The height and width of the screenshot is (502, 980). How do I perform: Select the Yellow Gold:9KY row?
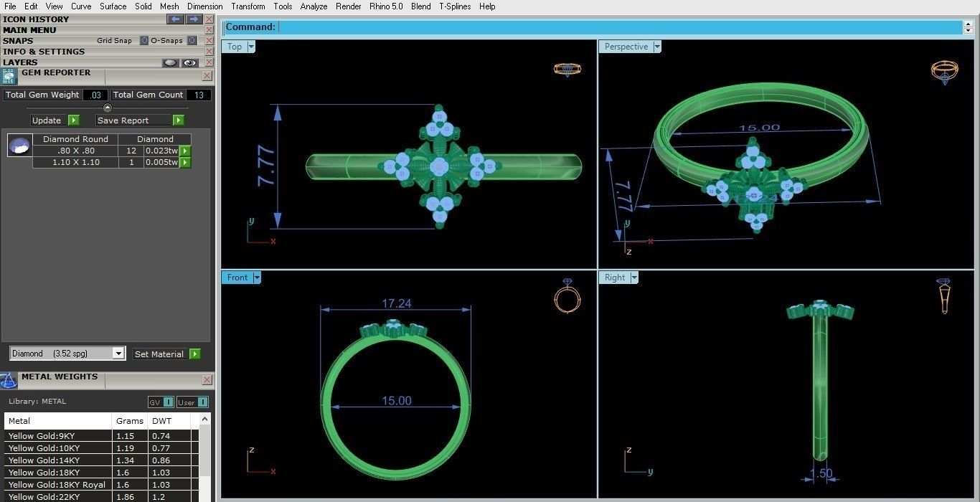tap(102, 436)
